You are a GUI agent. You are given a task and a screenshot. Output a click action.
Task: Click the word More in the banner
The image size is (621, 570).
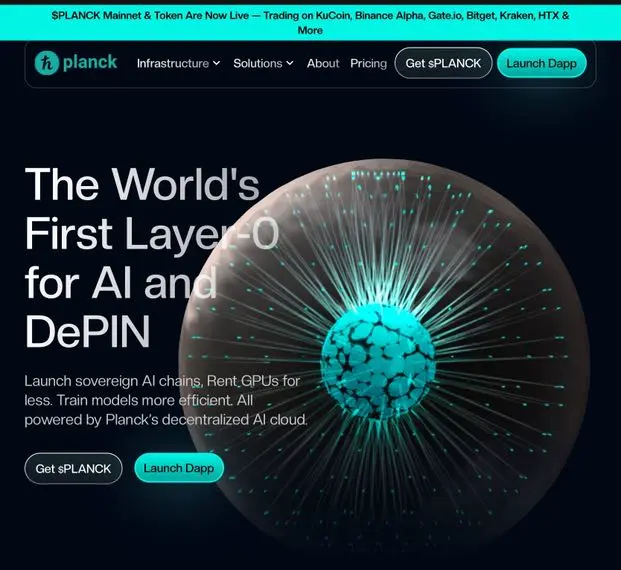pyautogui.click(x=310, y=30)
